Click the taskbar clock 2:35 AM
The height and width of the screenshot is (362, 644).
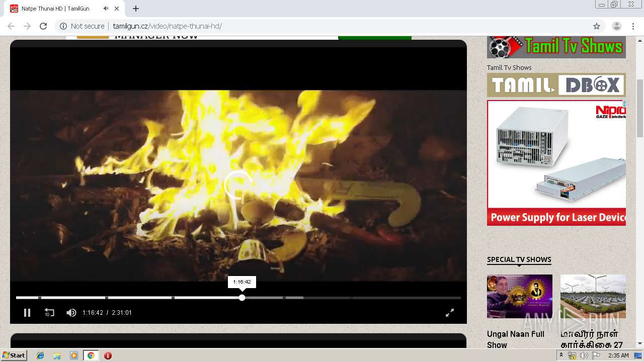coord(618,355)
